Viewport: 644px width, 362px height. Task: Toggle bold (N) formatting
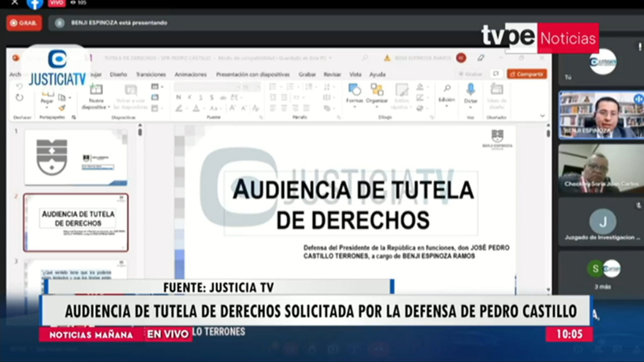coord(178,98)
